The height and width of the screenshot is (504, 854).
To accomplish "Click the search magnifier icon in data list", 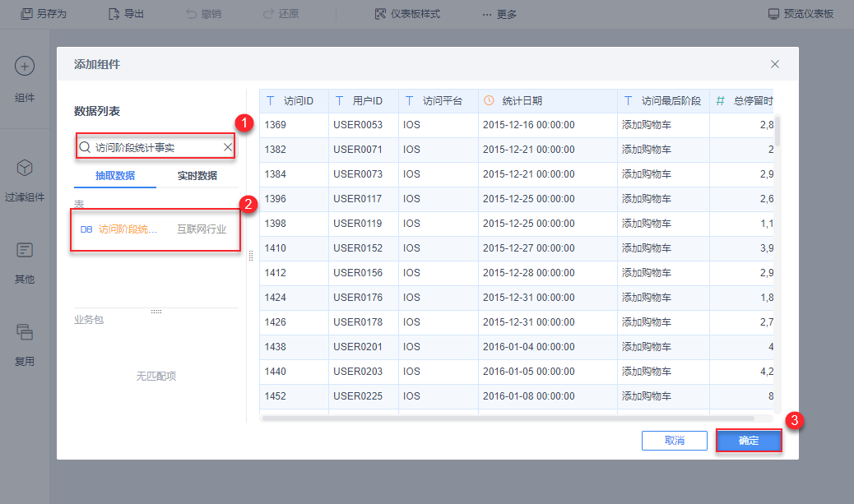I will pos(85,147).
